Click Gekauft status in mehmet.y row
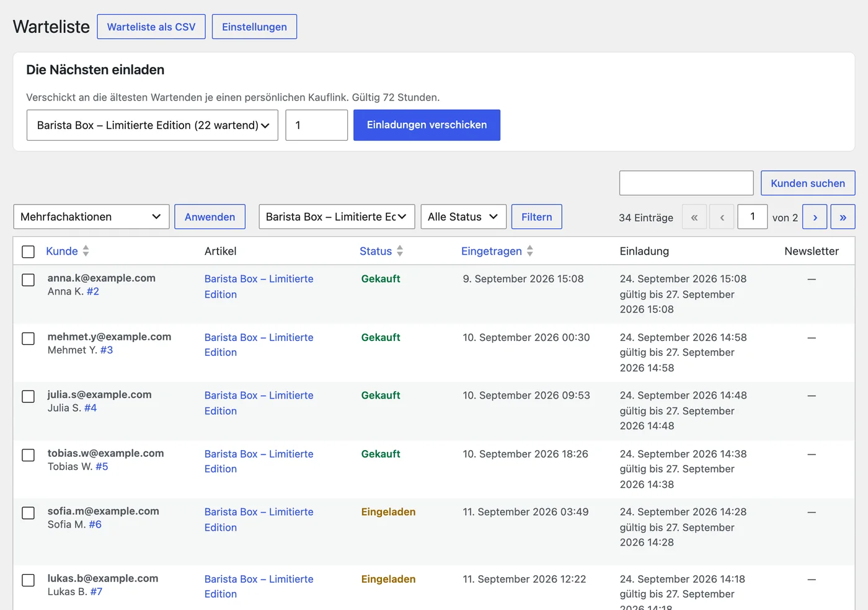The height and width of the screenshot is (610, 868). click(x=381, y=337)
